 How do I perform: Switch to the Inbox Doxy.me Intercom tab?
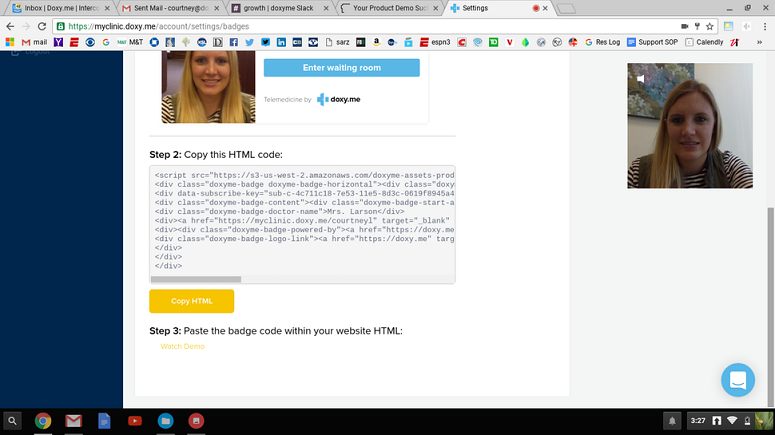click(x=61, y=8)
